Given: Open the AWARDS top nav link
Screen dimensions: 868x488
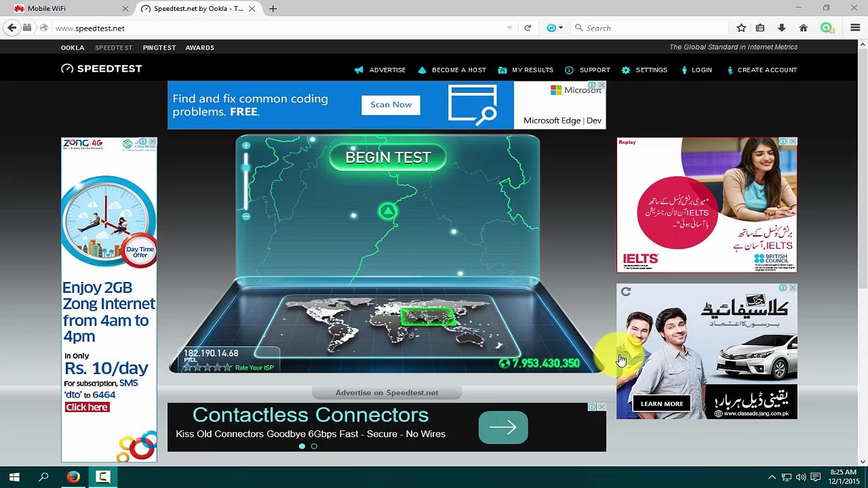Looking at the screenshot, I should click(200, 47).
